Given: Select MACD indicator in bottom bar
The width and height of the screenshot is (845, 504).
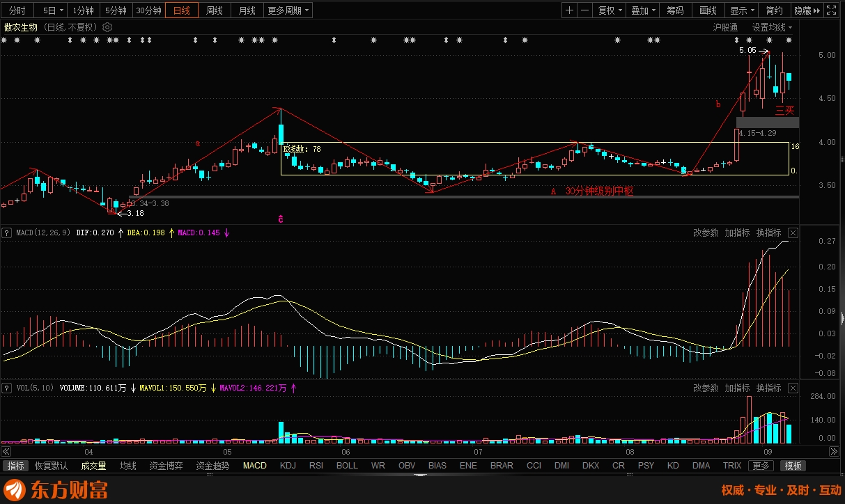Looking at the screenshot, I should click(x=254, y=466).
